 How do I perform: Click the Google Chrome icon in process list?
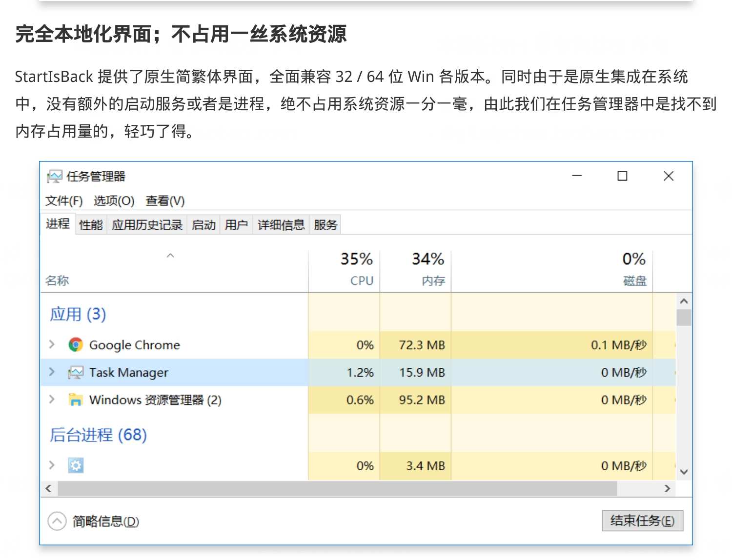[76, 345]
